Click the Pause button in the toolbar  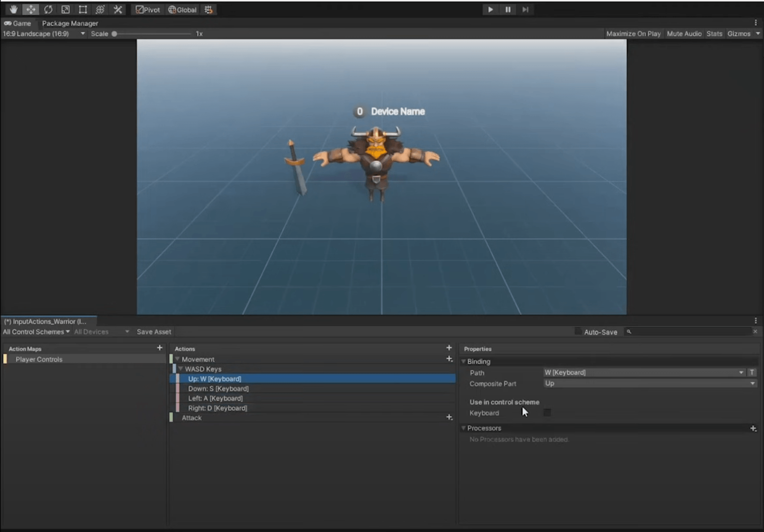pyautogui.click(x=508, y=9)
